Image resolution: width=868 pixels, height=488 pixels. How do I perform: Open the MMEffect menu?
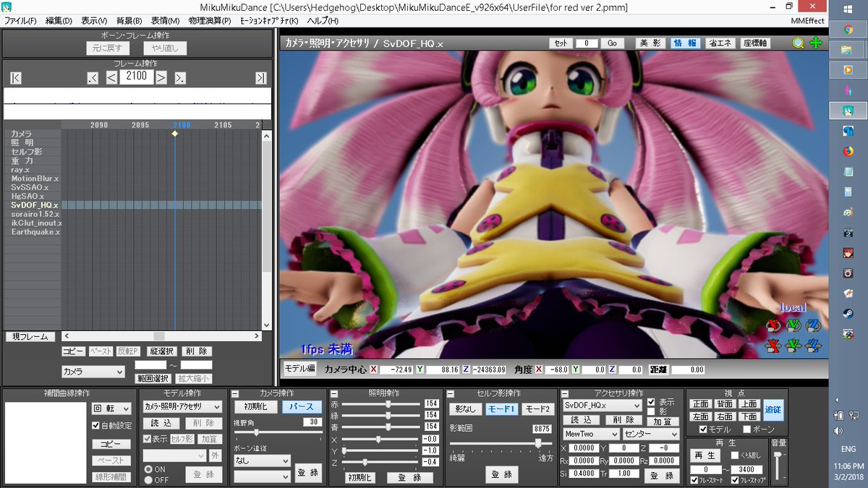point(807,21)
